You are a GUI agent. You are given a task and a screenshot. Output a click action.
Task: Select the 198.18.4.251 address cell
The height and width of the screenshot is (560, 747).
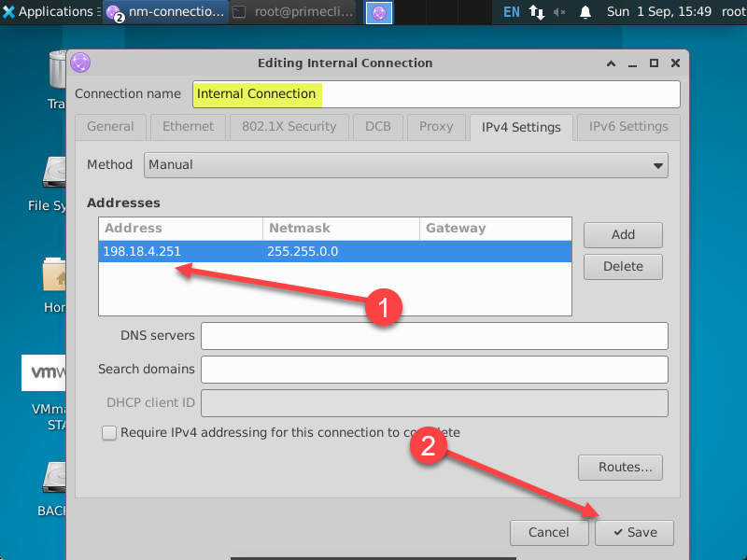tap(180, 251)
